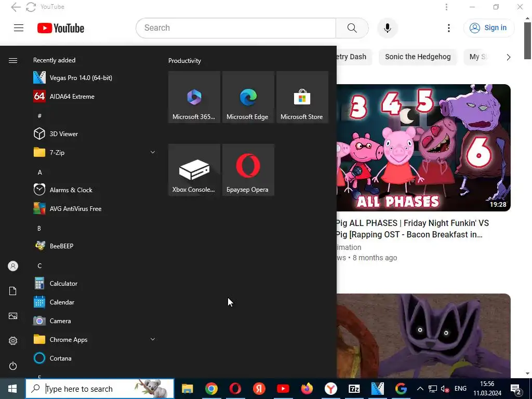Viewport: 532px width, 399px height.
Task: Switch input language ENG indicator
Action: click(460, 389)
